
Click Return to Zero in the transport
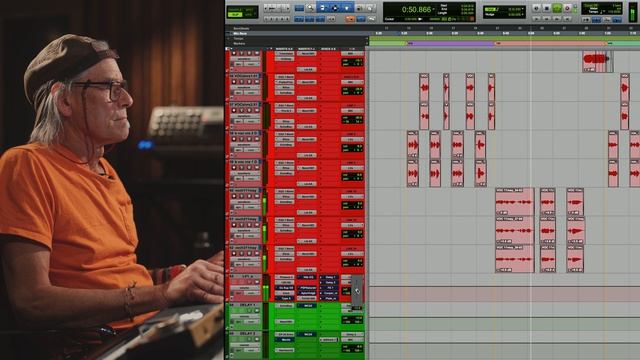[x=536, y=19]
